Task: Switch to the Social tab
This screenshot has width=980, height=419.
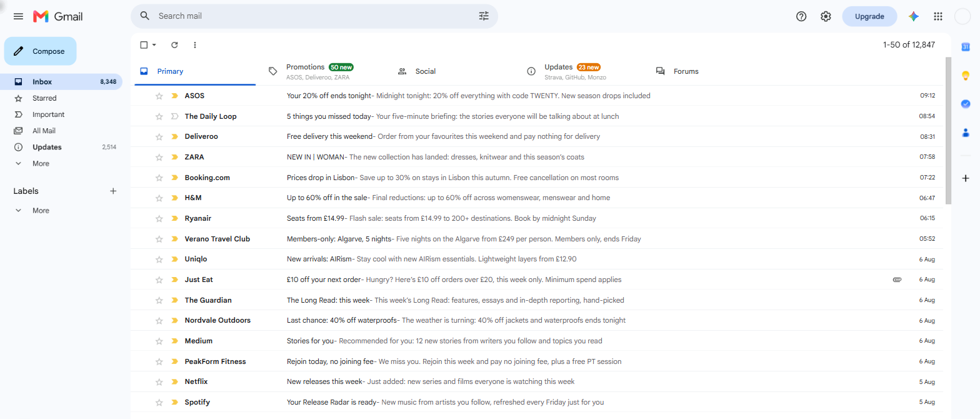Action: (454, 71)
